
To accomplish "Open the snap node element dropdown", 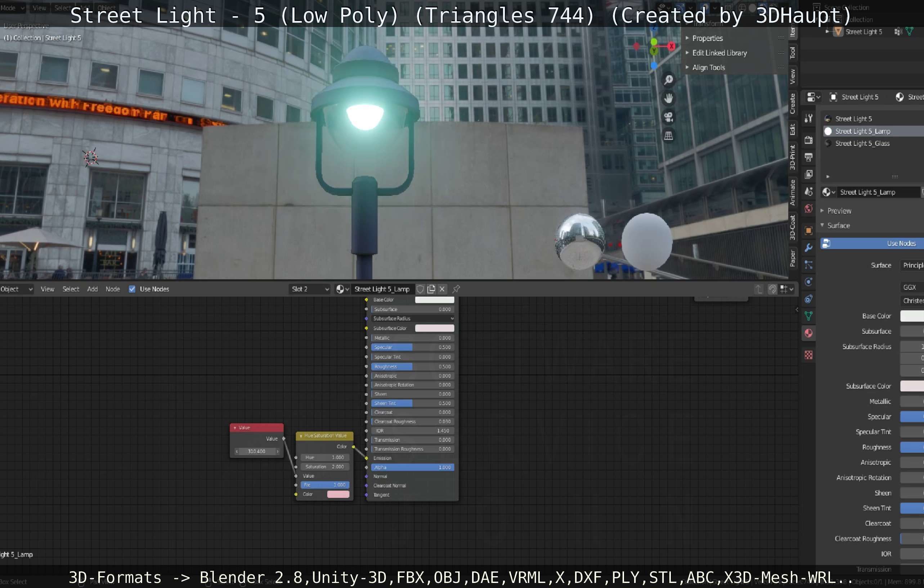I will [x=786, y=289].
